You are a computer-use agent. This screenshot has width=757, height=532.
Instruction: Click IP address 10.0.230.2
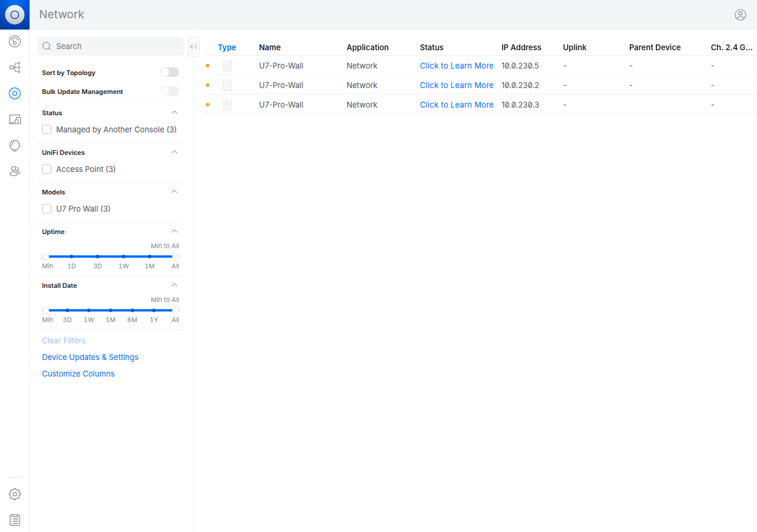click(x=520, y=85)
